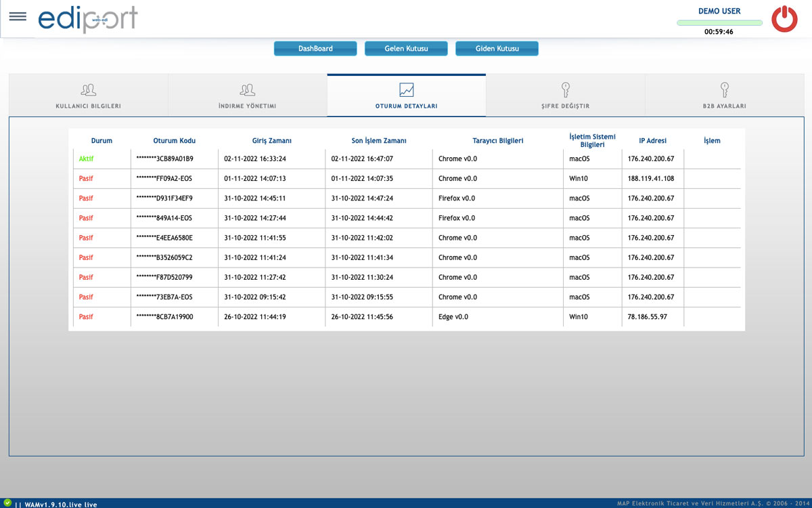Select the Oturum Detayları tab
This screenshot has width=812, height=508.
[406, 95]
